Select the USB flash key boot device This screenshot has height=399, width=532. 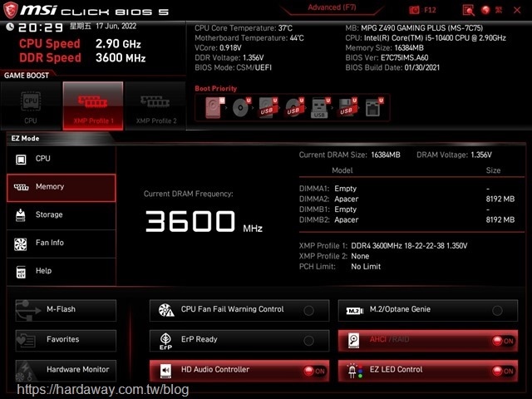(320, 108)
